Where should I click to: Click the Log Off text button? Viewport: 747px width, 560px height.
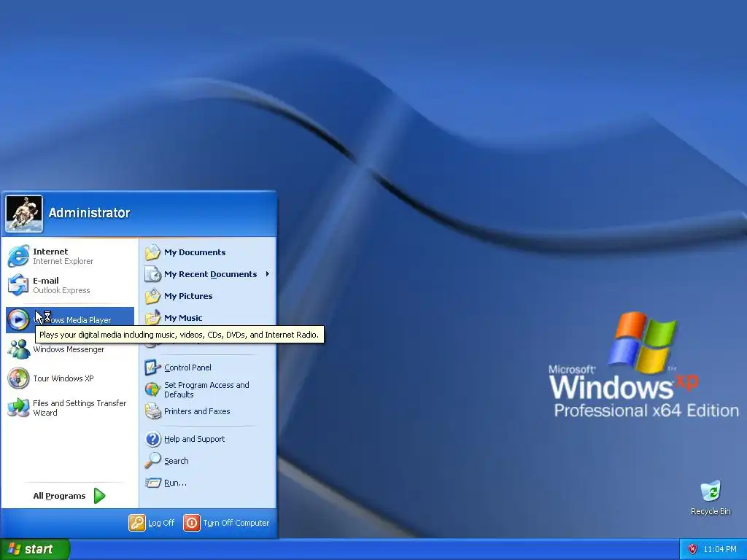[161, 522]
